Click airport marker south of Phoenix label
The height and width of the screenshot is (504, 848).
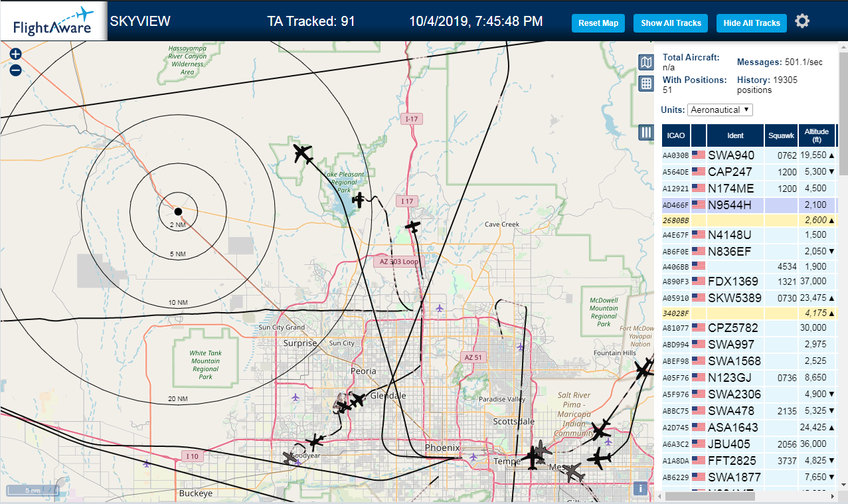click(473, 457)
